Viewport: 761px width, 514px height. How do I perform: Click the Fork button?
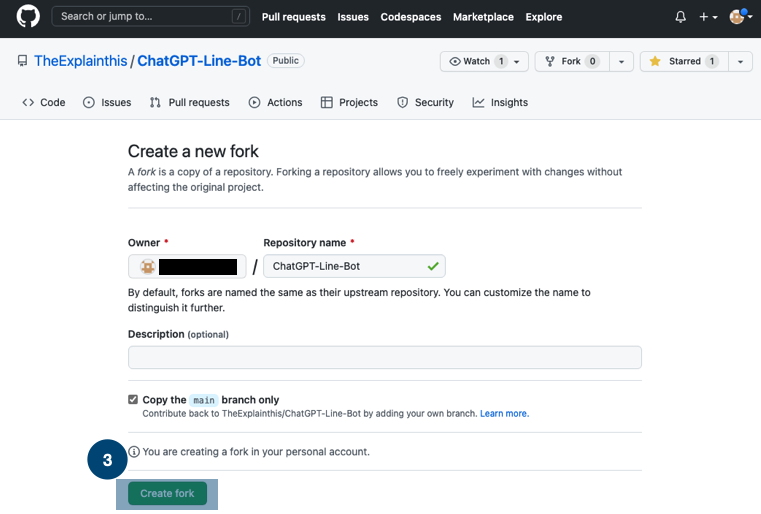(x=572, y=62)
